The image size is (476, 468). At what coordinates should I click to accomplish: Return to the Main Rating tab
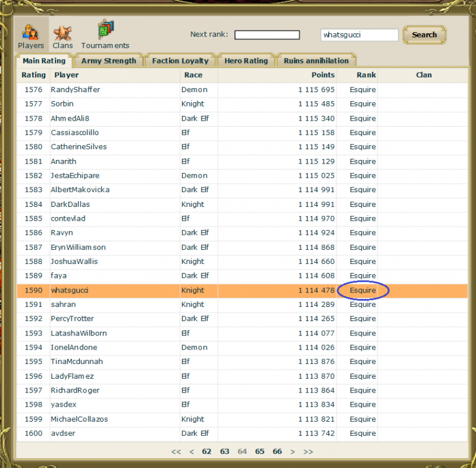(42, 60)
